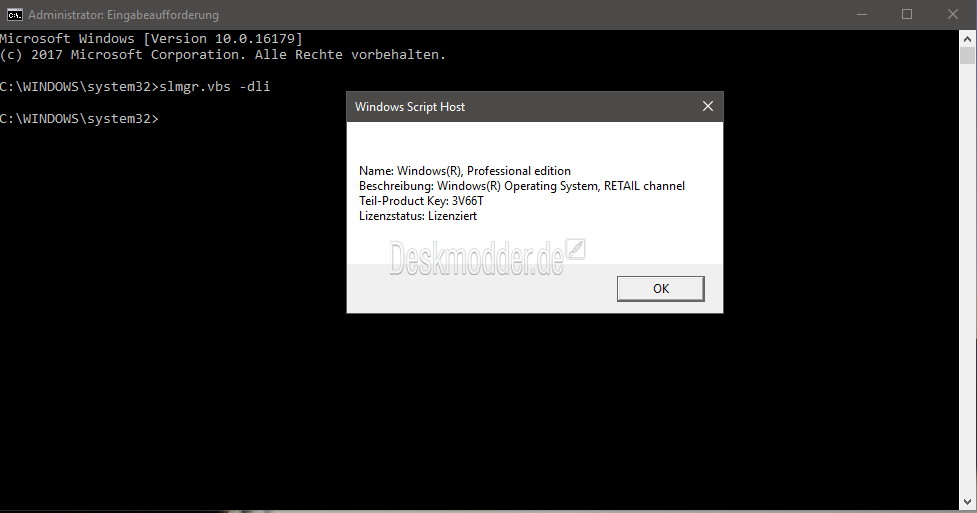
Task: Minimize the Eingabeaufforderung window
Action: pyautogui.click(x=862, y=14)
